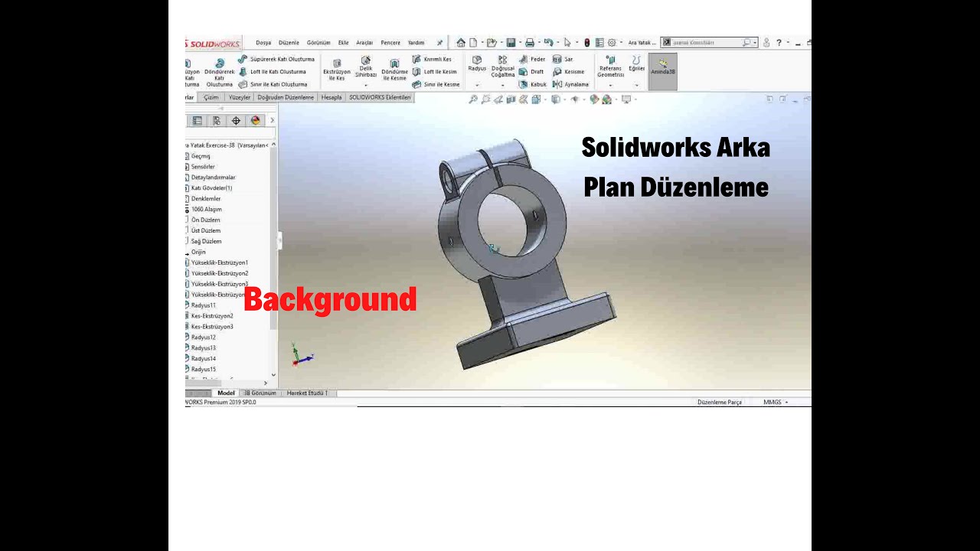Click Loft ile Katı Oluşturma button
This screenshot has width=980, height=551.
[272, 72]
